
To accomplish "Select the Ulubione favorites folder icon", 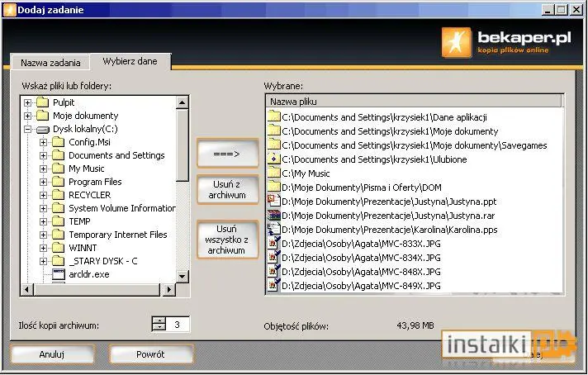I will [273, 159].
